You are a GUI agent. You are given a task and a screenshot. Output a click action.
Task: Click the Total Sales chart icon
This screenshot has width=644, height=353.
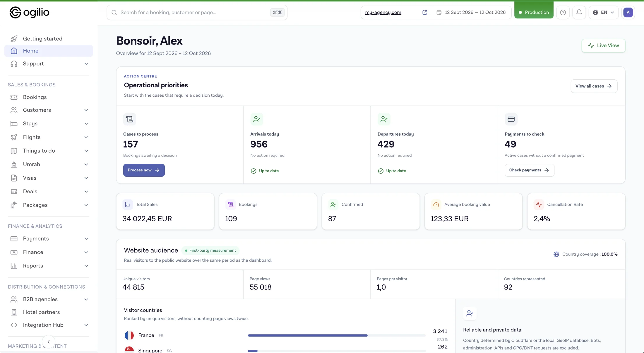[x=128, y=204]
